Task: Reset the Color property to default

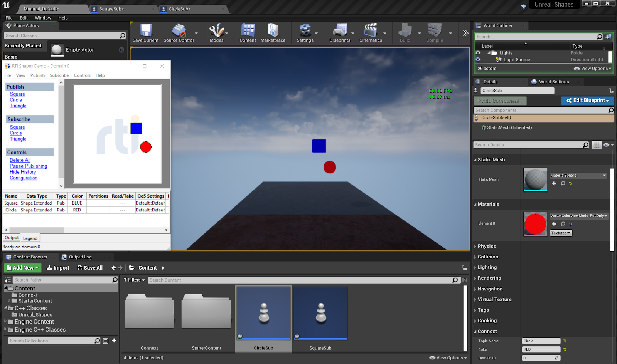Action: [x=565, y=349]
